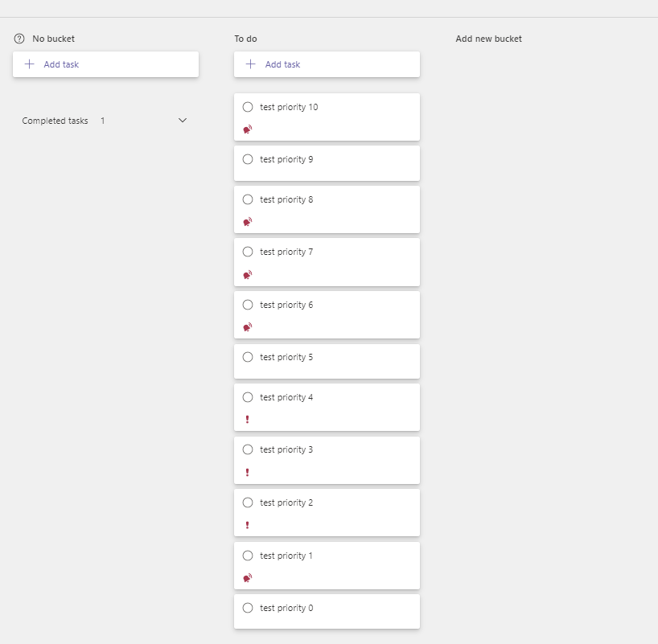The width and height of the screenshot is (658, 644).
Task: Click the To do bucket title
Action: tap(245, 39)
